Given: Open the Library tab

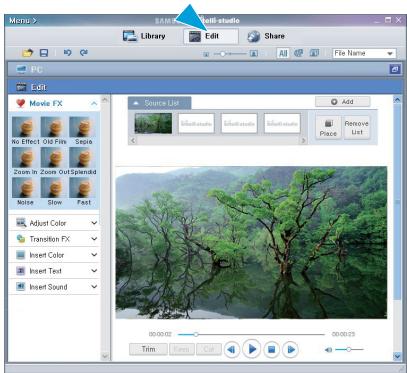Looking at the screenshot, I should [144, 36].
